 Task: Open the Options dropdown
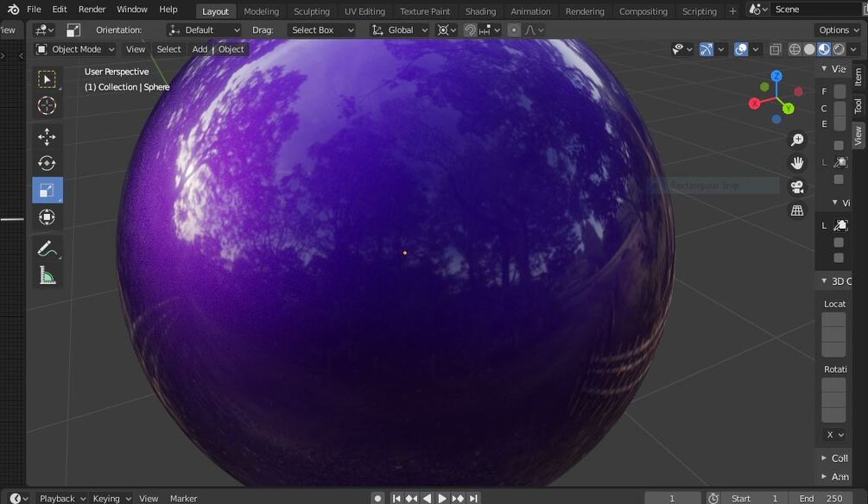pyautogui.click(x=838, y=30)
